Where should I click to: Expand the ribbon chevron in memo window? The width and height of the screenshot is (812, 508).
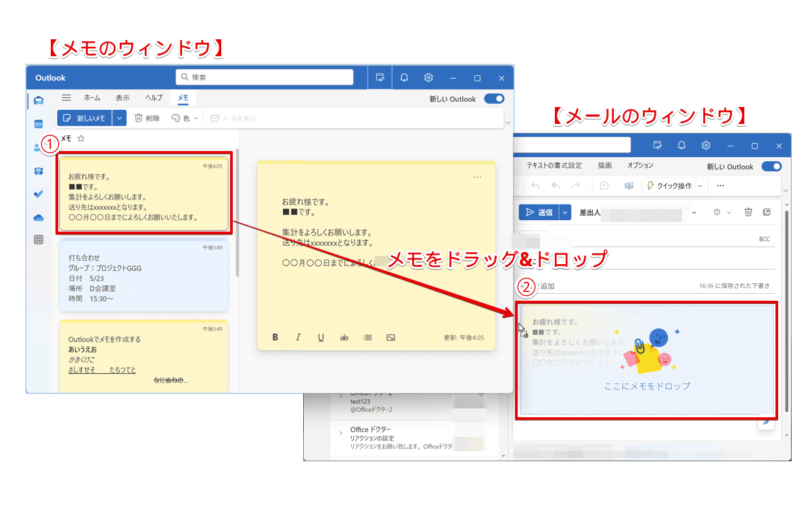pos(508,123)
